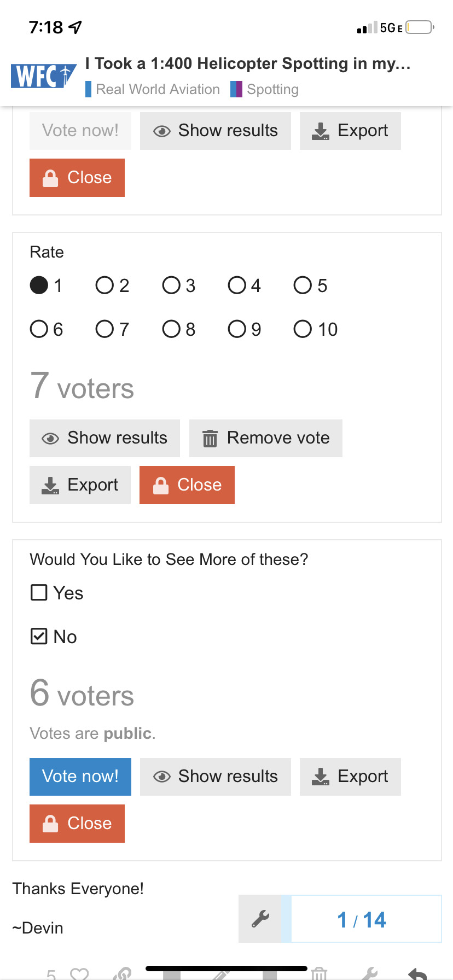Open the Real World Aviation category
Viewport: 453px width, 980px height.
[158, 89]
